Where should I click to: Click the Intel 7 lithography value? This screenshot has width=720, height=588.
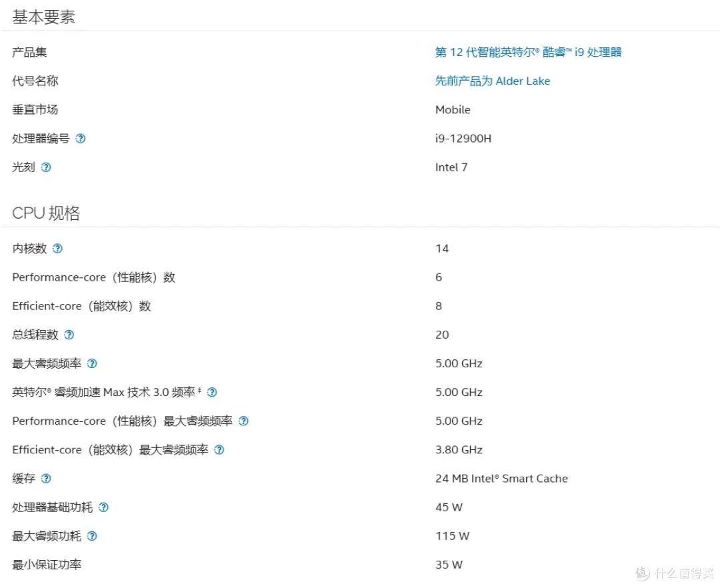pos(451,167)
